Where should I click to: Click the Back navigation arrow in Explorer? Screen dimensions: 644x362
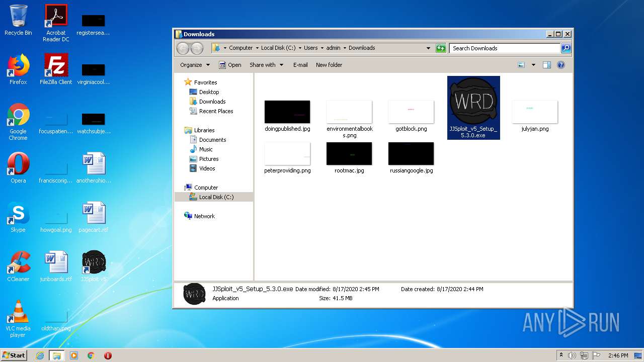tap(183, 48)
